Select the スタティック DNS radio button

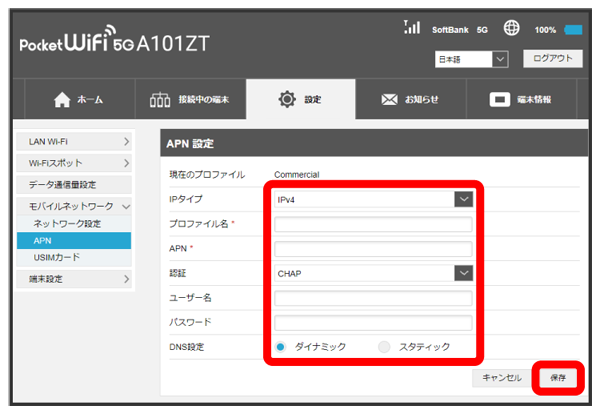[x=385, y=346]
